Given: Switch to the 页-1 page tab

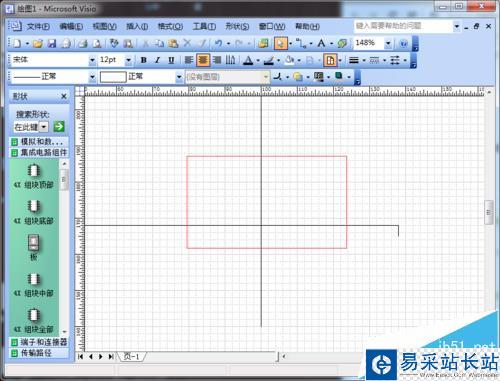Looking at the screenshot, I should [132, 357].
